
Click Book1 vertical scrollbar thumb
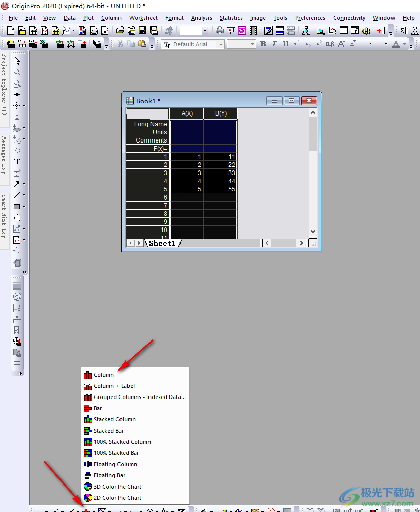coord(313,134)
